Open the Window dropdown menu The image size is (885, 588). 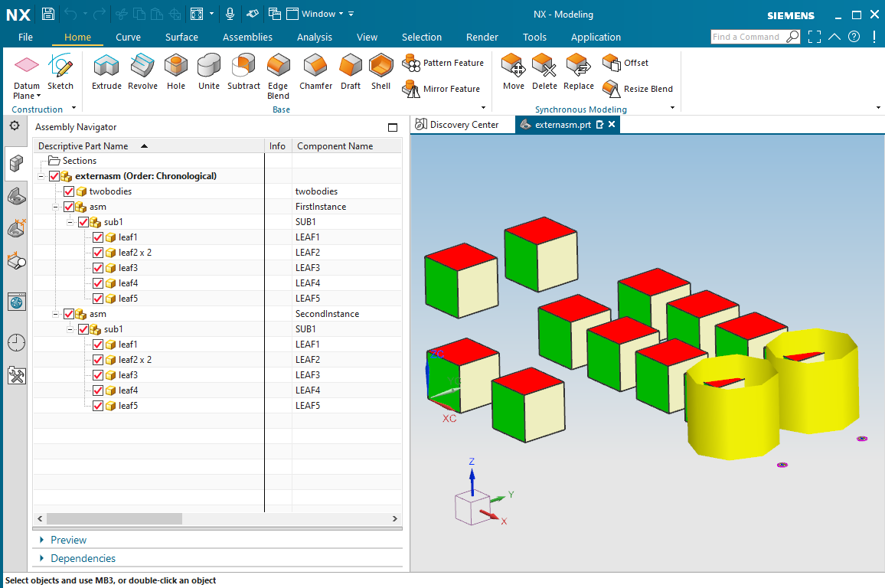pos(318,14)
